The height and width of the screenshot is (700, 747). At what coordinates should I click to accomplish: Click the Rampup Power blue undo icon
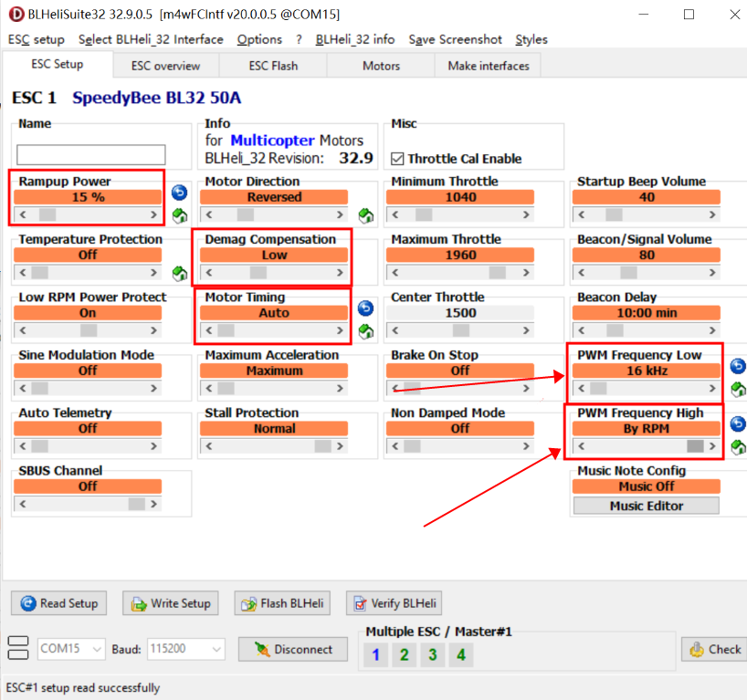[x=179, y=193]
